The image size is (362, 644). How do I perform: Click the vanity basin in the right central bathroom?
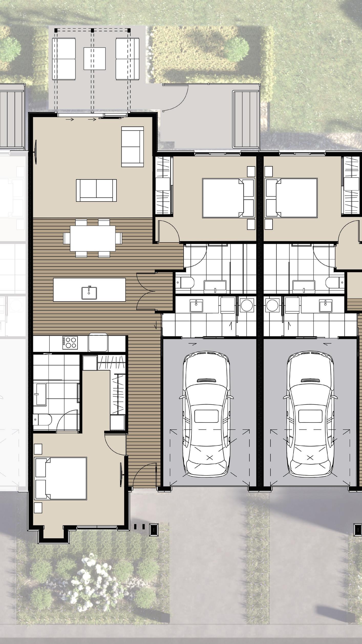304,286
